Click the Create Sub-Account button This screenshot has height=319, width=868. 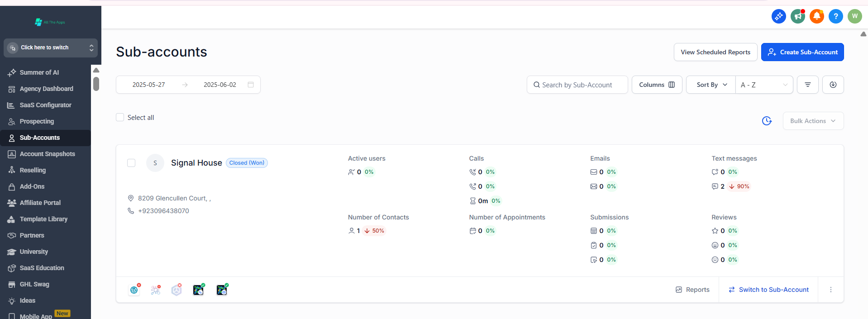pyautogui.click(x=802, y=52)
